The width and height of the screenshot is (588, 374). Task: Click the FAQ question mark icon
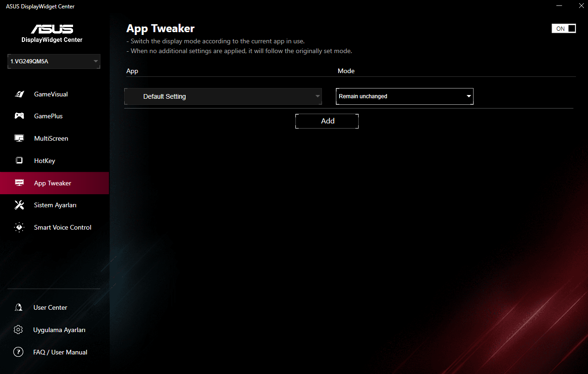(18, 352)
